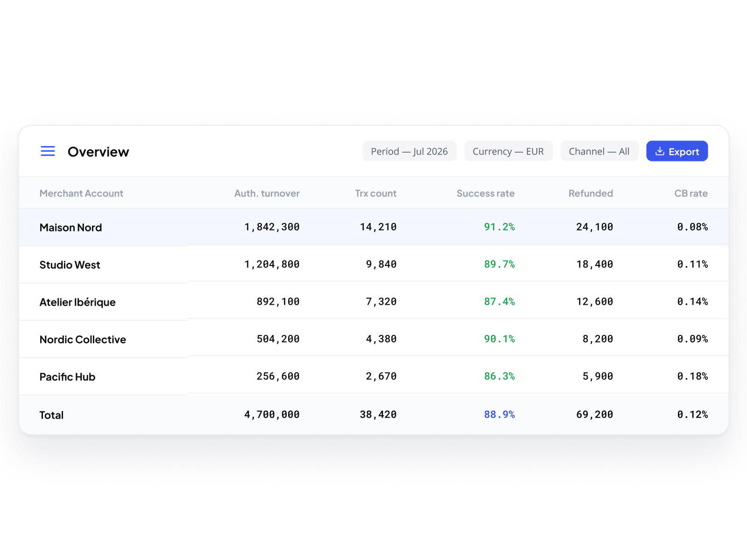Click Nordic Collective success rate 90.1%

click(500, 339)
